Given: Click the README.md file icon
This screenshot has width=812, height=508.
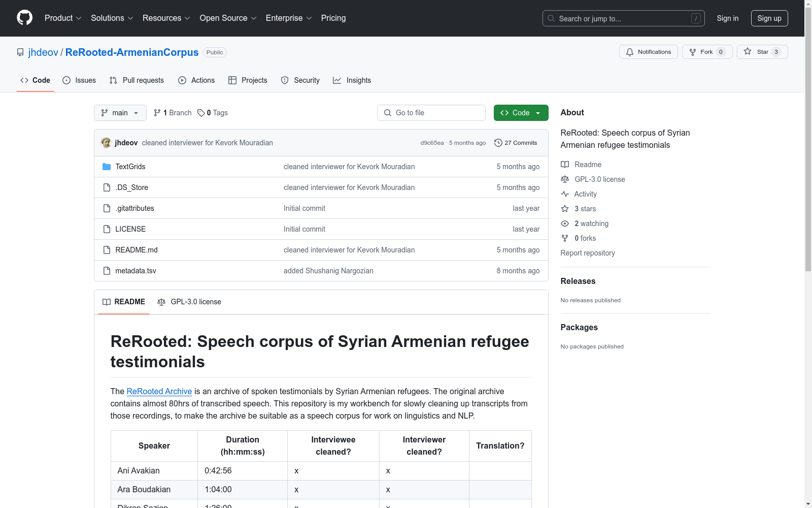Looking at the screenshot, I should [x=107, y=250].
